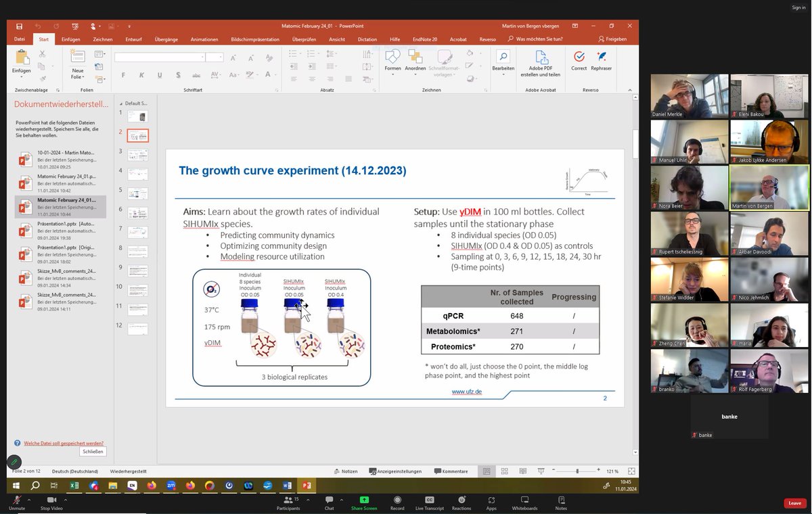Switch to the Übergänge ribbon tab
The image size is (812, 514).
coord(166,39)
